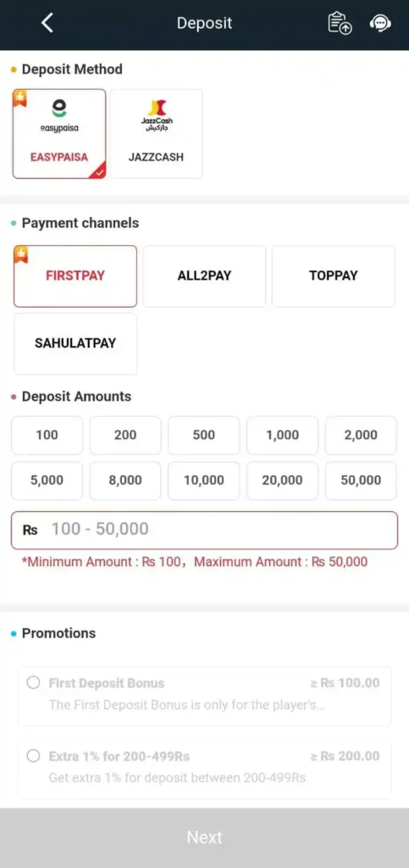Open customer support chat icon
The width and height of the screenshot is (409, 868).
click(x=380, y=23)
